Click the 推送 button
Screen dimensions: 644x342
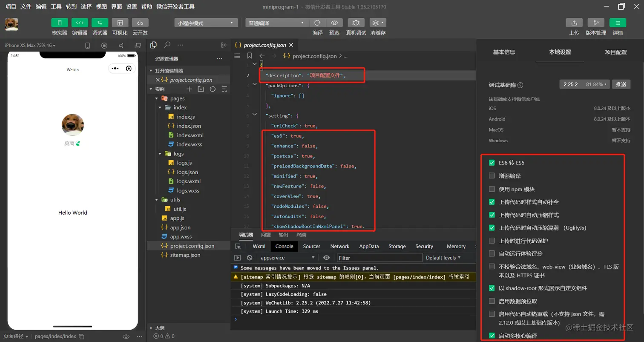(621, 84)
